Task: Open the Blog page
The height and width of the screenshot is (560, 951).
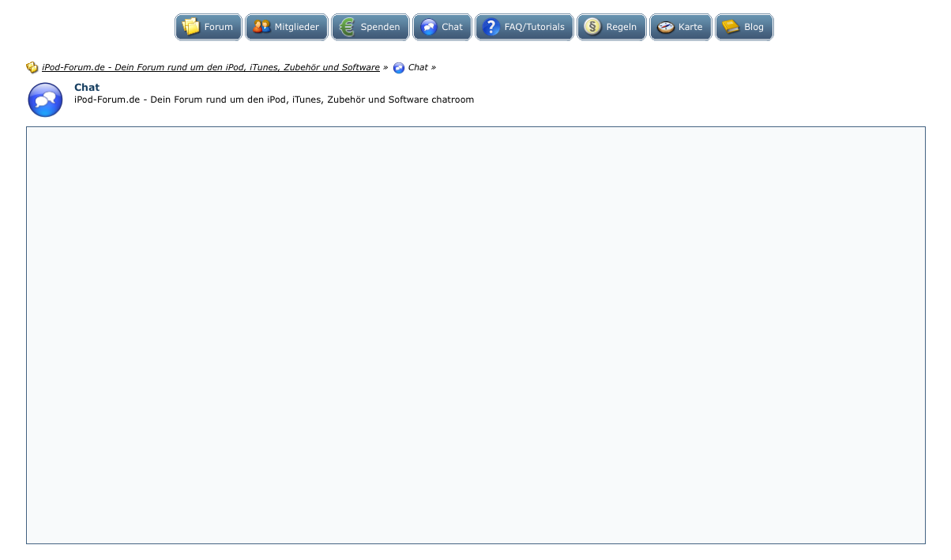Action: (744, 27)
